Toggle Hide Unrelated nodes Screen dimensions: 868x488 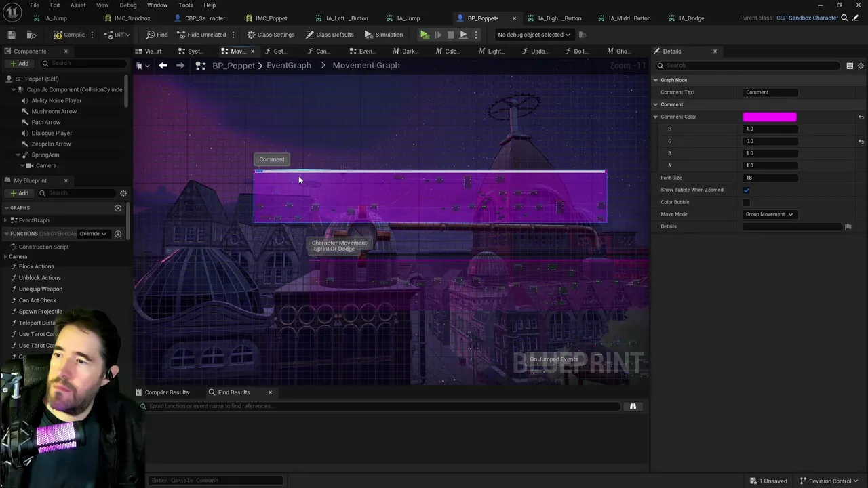tap(201, 35)
